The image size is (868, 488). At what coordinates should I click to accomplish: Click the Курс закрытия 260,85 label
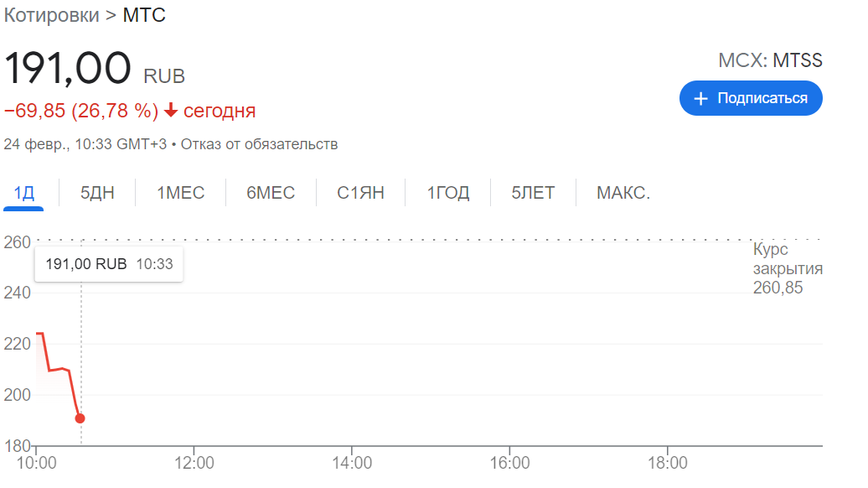pyautogui.click(x=787, y=268)
